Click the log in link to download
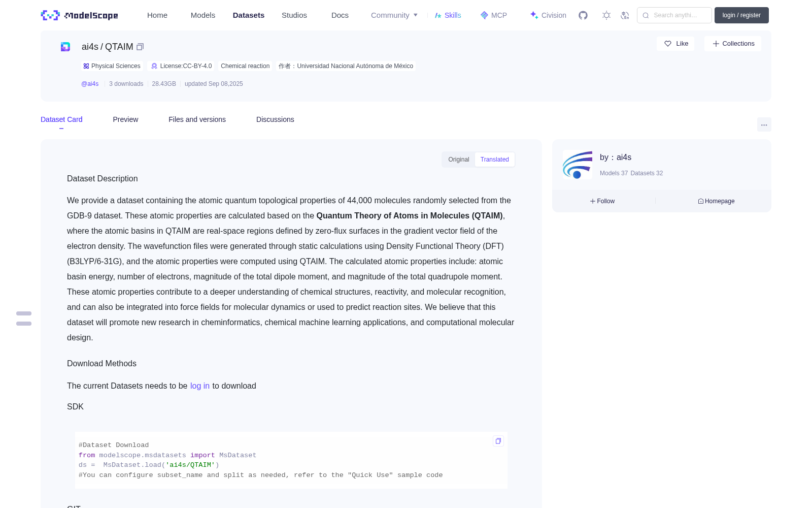The height and width of the screenshot is (508, 812). (x=200, y=386)
